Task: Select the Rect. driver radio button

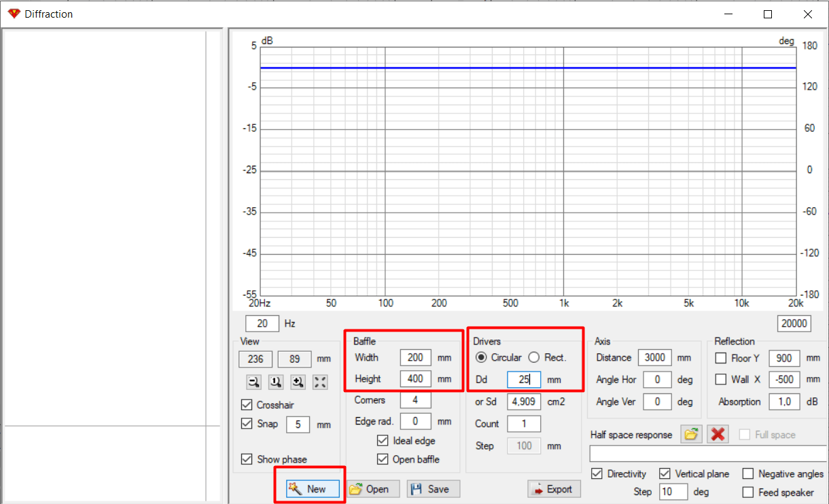Action: click(x=534, y=357)
